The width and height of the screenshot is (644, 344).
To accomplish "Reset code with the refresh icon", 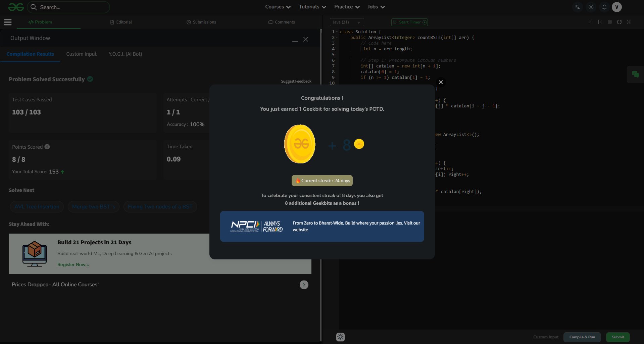I will point(619,22).
